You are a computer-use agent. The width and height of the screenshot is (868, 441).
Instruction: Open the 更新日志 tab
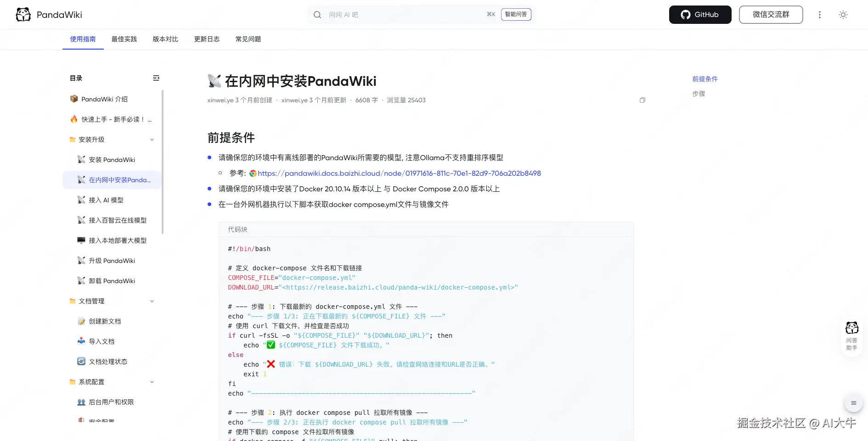point(207,39)
